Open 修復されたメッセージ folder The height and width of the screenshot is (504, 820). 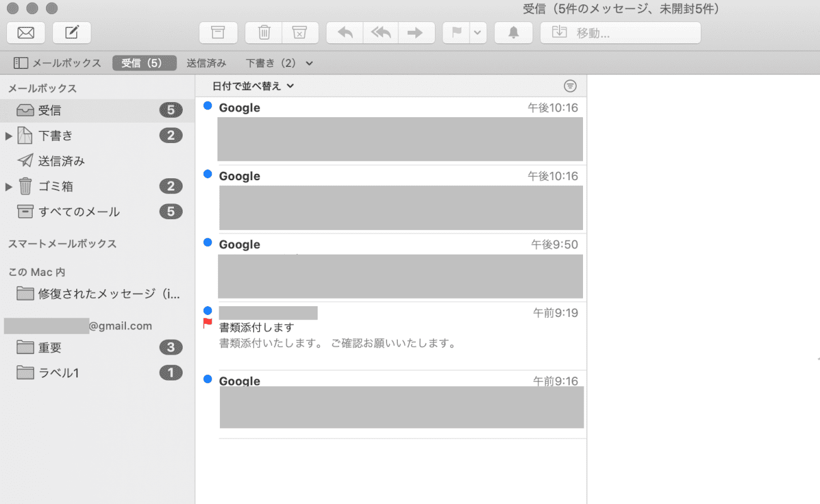coord(98,293)
